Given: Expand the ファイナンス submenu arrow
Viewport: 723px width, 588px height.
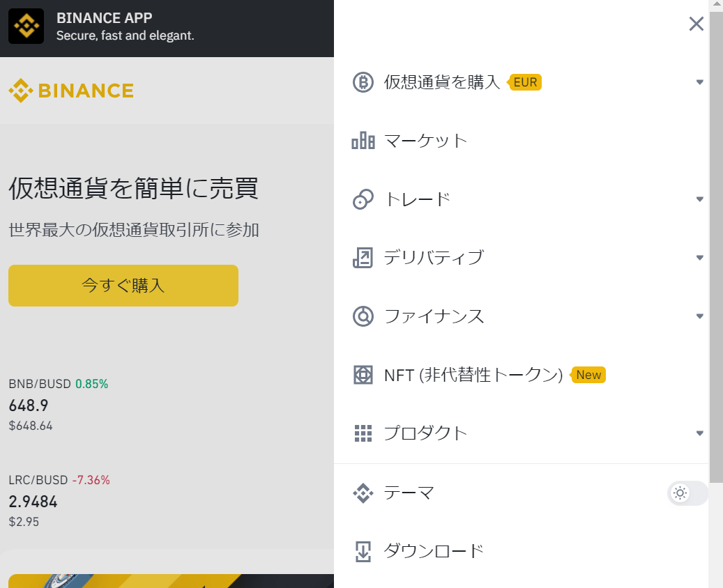Looking at the screenshot, I should [x=699, y=316].
